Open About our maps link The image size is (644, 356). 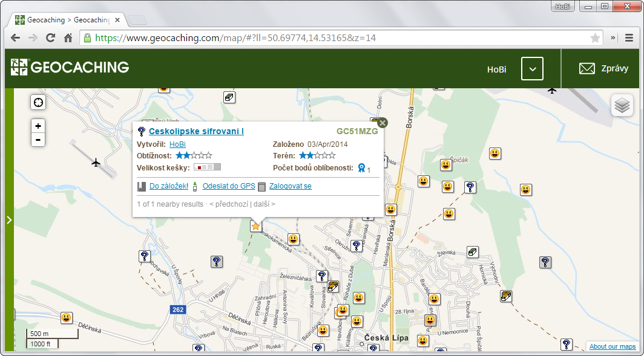coord(612,346)
